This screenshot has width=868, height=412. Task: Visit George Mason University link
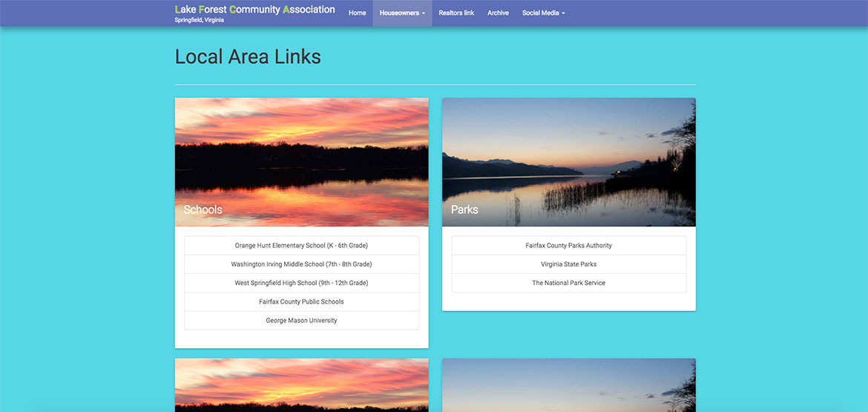(302, 321)
